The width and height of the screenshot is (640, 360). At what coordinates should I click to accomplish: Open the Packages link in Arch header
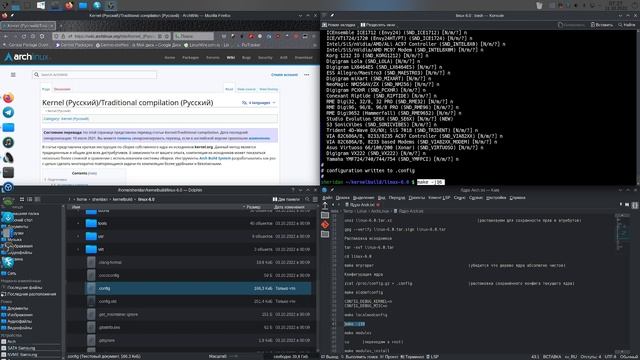(190, 58)
